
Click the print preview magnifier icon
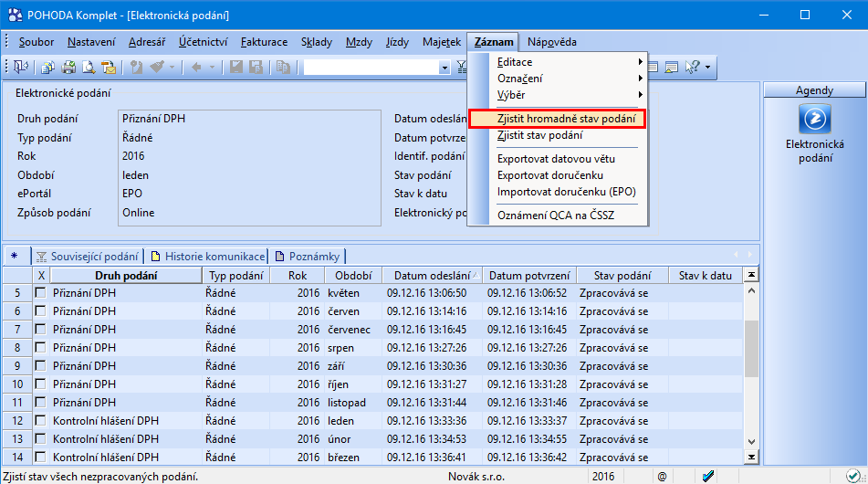pyautogui.click(x=89, y=67)
